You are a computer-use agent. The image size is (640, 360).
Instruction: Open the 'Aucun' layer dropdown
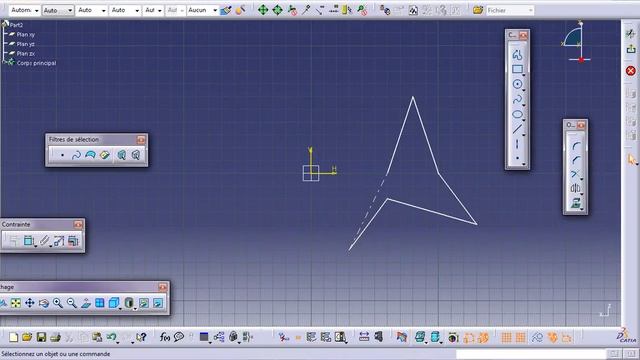[x=202, y=10]
